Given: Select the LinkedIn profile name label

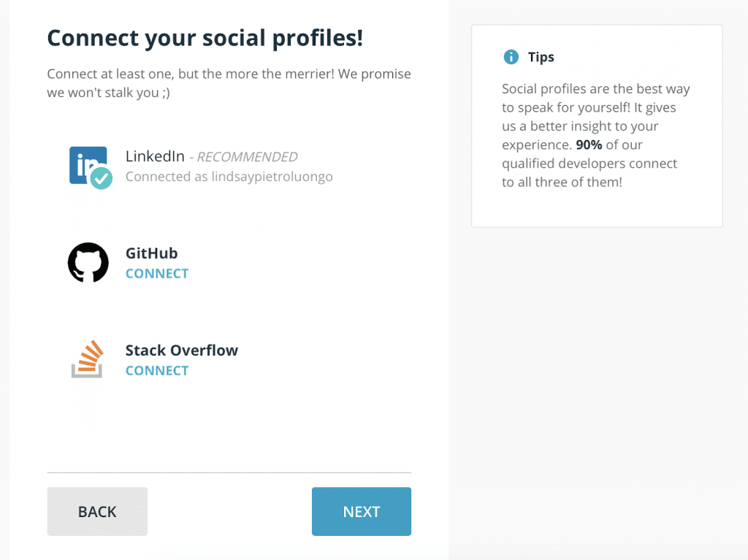Looking at the screenshot, I should click(x=155, y=156).
